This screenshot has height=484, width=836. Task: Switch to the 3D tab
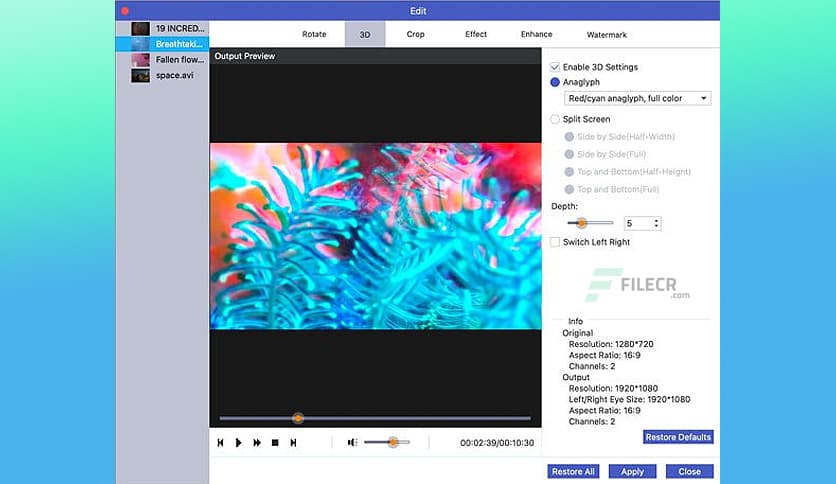coord(365,34)
